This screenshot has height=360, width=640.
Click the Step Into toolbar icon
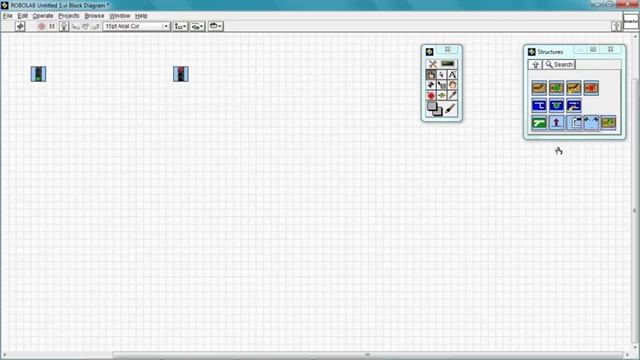pos(76,26)
